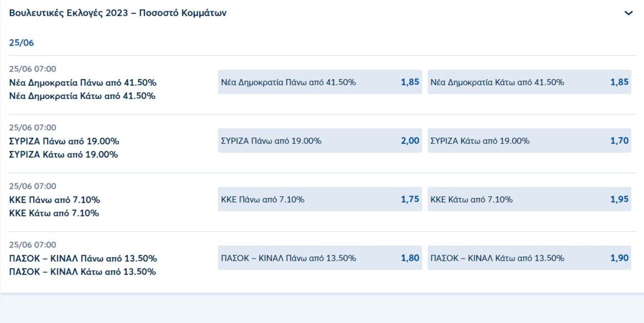Bet on Νέα Δημοκρατία Κάτω από 41.50%
Viewport: 644px width, 323px height.
529,82
